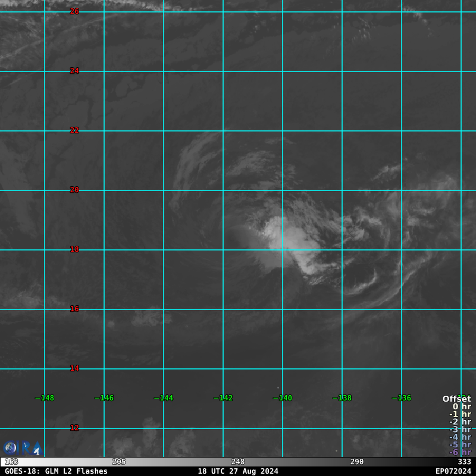Click the 205 value on the colorbar
This screenshot has height=476, width=476.
[x=118, y=462]
